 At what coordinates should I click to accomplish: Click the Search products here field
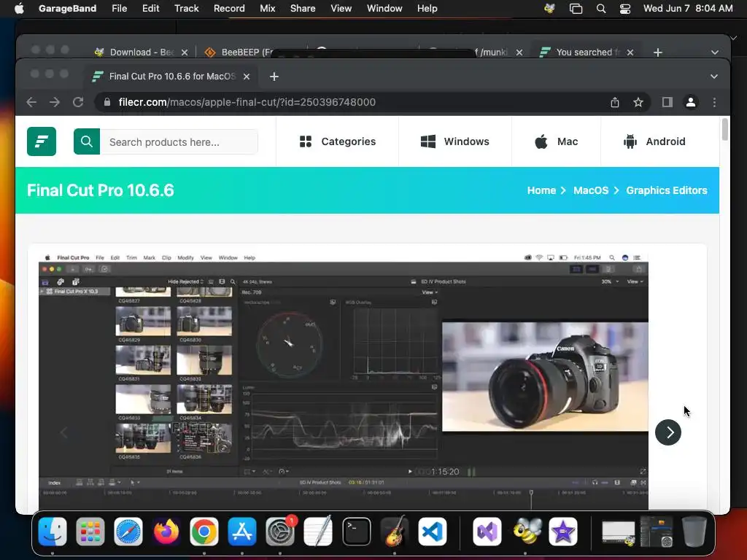[179, 142]
